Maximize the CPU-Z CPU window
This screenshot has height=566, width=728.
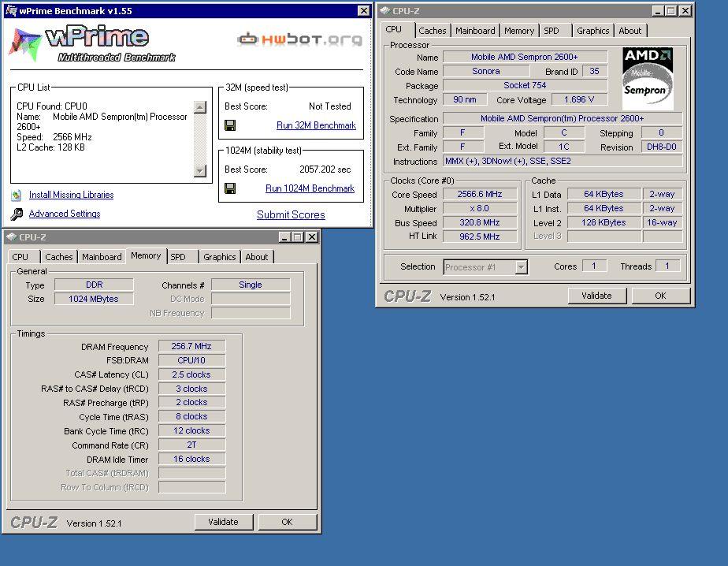[x=671, y=11]
